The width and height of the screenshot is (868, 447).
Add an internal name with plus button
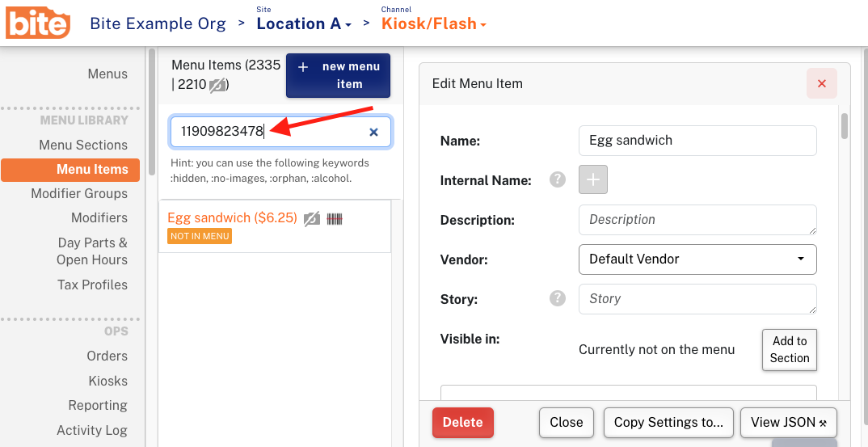tap(593, 179)
